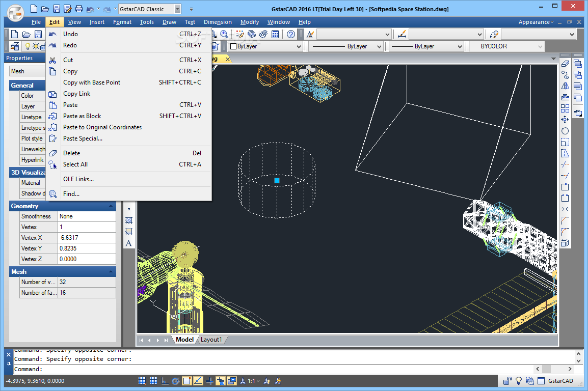
Task: Close the drawing tab with X
Action: 228,59
